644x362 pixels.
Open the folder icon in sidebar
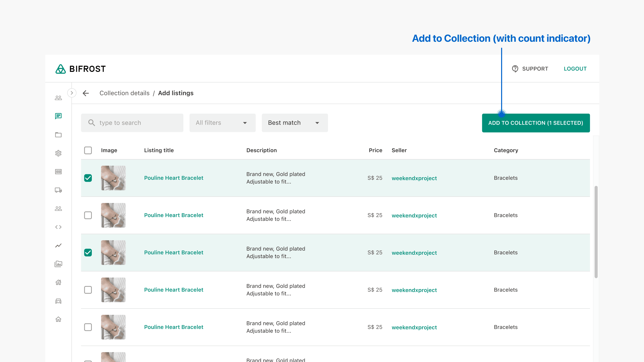pos(58,135)
